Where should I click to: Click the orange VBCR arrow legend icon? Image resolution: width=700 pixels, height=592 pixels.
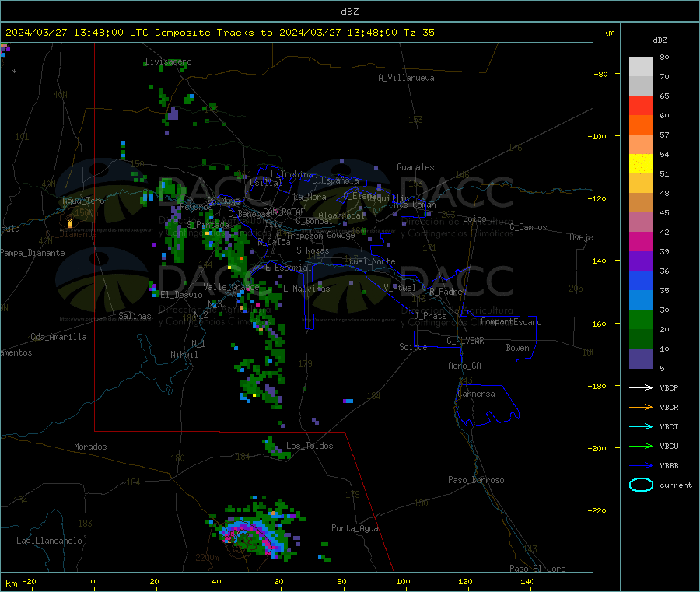coord(641,407)
